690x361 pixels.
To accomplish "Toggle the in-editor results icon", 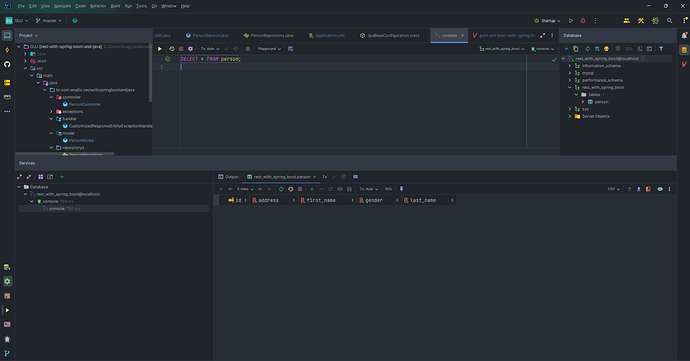I will coord(290,49).
